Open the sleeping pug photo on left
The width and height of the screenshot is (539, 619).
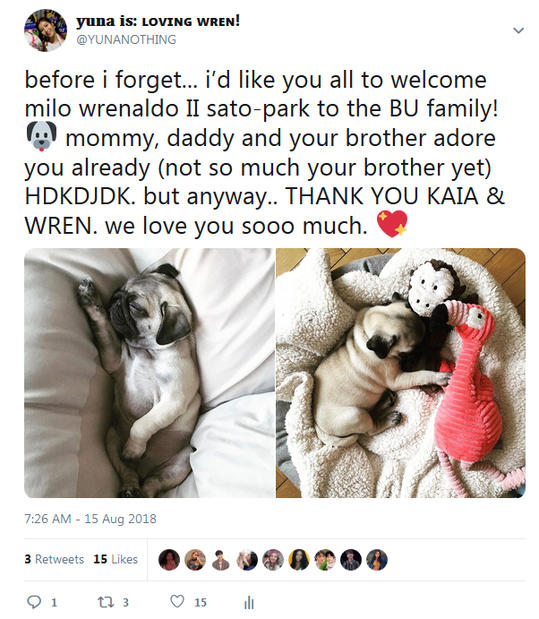click(149, 373)
